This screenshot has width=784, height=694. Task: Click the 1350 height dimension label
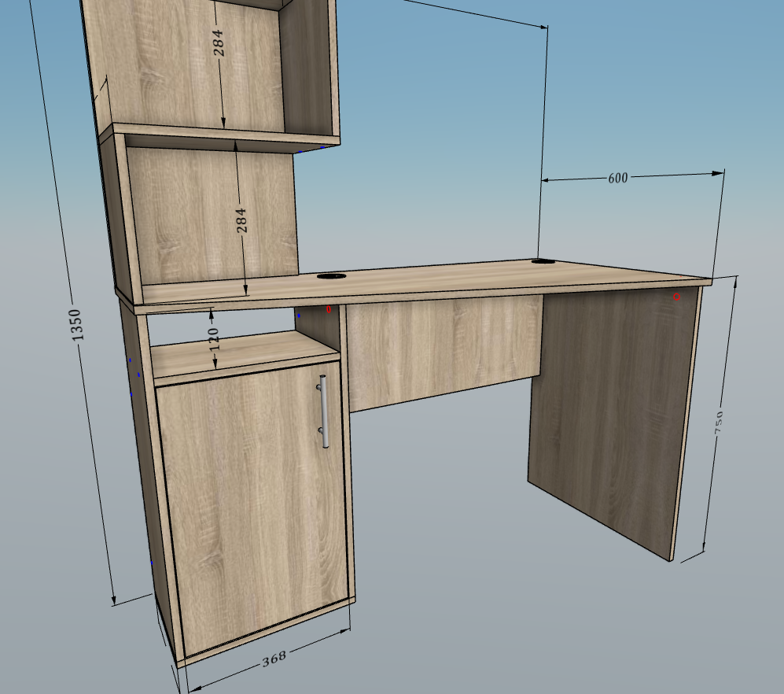(x=76, y=325)
